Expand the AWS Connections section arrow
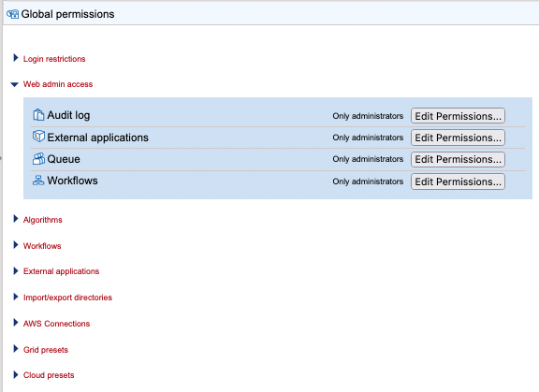The height and width of the screenshot is (392, 539). point(16,323)
